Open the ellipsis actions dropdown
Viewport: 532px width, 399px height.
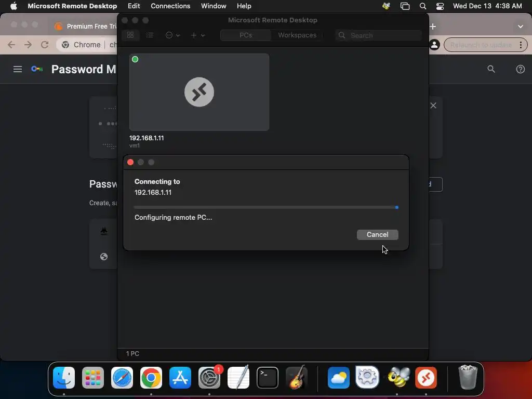pos(172,35)
